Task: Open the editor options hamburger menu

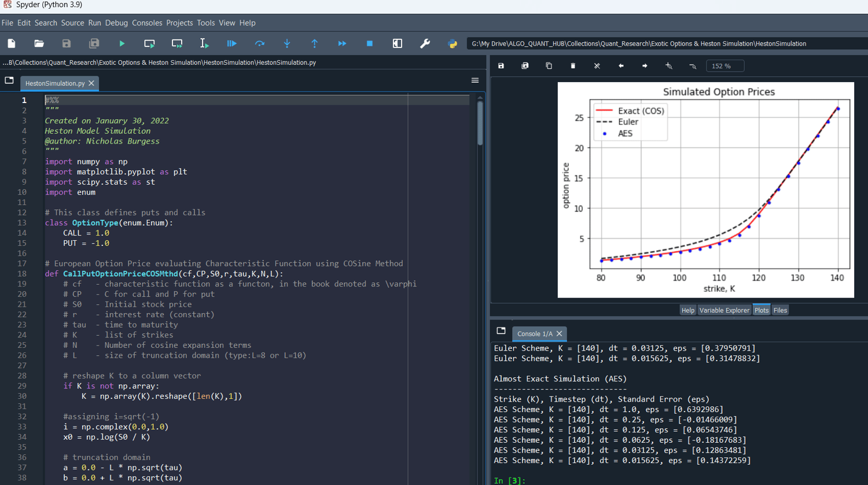Action: tap(475, 80)
